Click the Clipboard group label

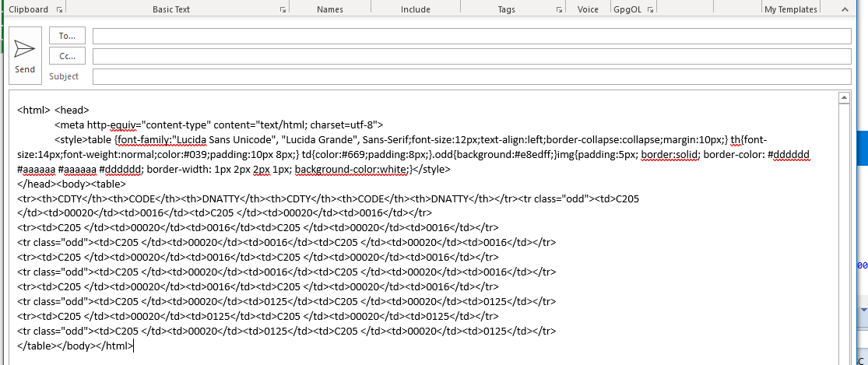point(28,9)
